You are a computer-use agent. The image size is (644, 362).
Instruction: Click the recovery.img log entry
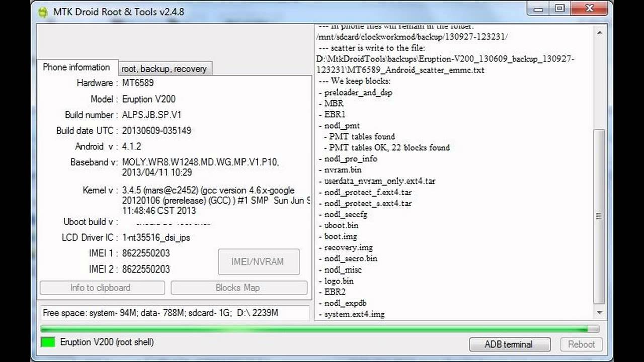tap(346, 247)
